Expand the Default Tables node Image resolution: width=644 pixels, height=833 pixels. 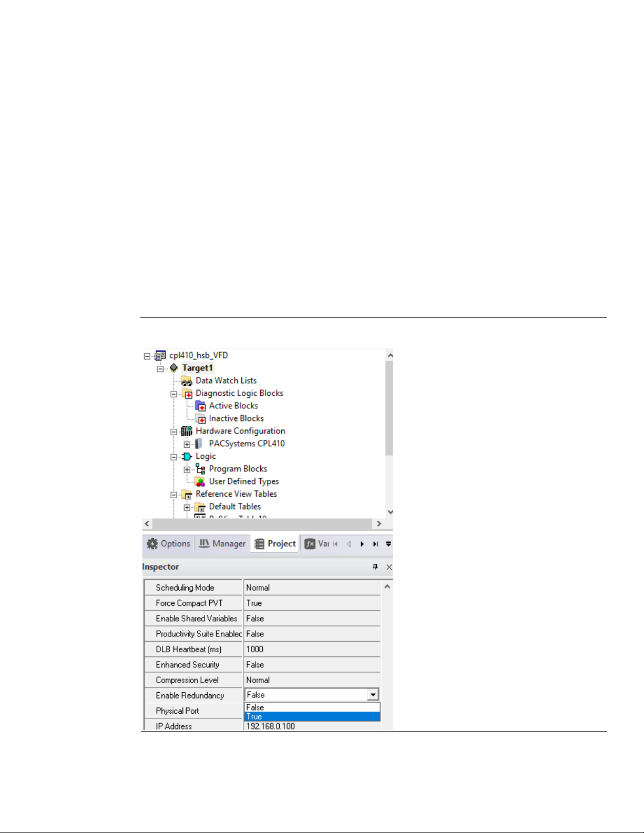(x=187, y=508)
